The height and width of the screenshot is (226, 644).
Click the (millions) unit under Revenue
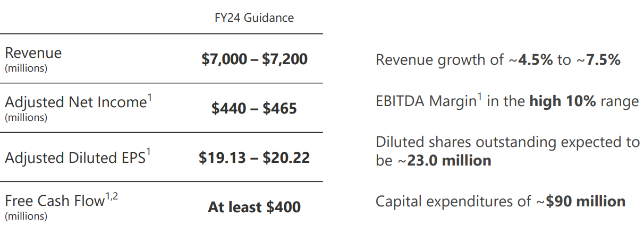[26, 68]
